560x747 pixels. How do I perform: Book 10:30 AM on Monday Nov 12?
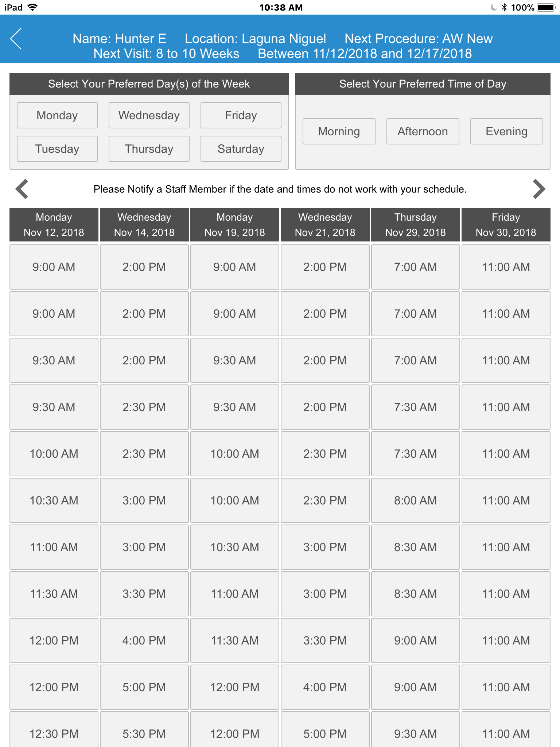[54, 500]
